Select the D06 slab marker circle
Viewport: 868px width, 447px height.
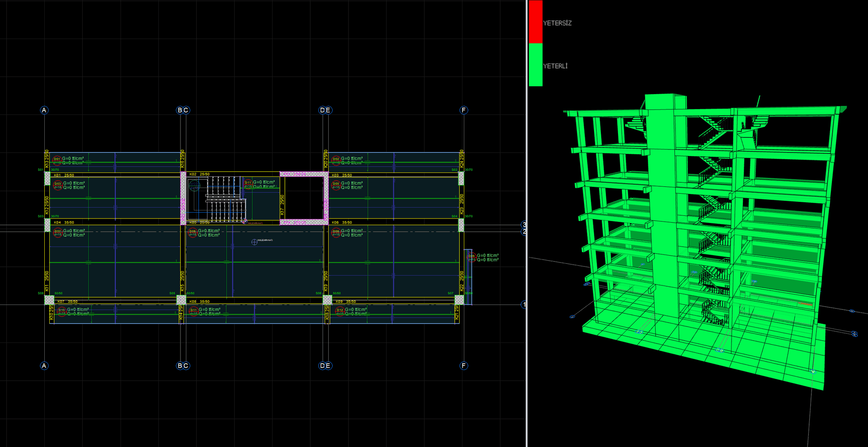(193, 233)
